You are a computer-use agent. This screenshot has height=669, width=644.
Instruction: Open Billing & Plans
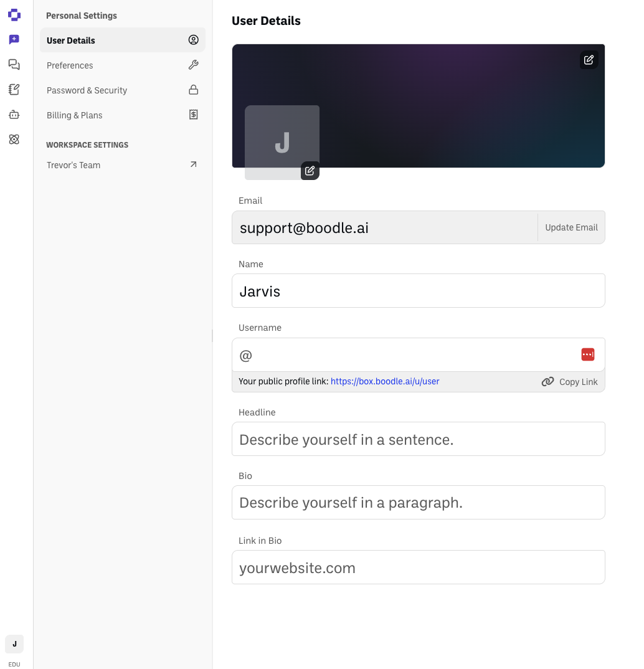123,115
